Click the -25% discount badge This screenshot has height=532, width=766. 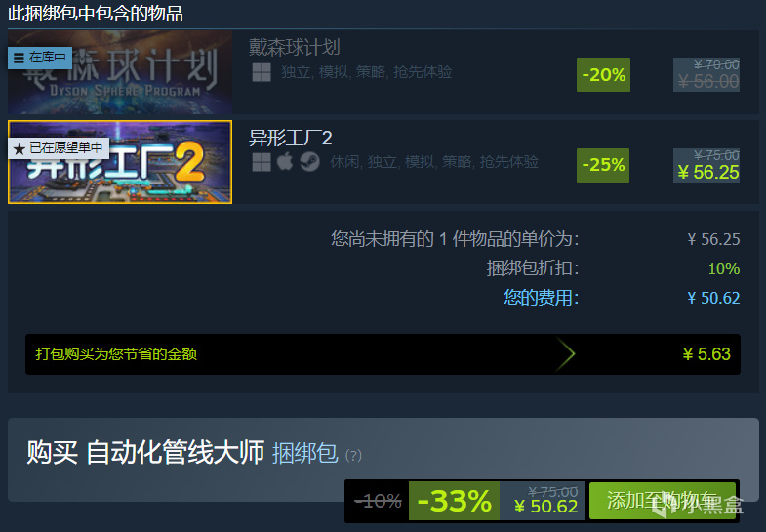tap(603, 165)
